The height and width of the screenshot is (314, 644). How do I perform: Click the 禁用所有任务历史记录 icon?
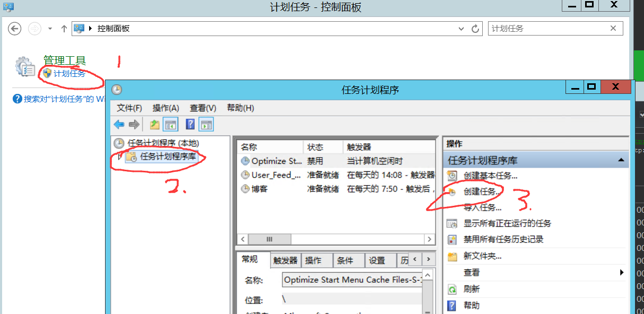tap(452, 239)
